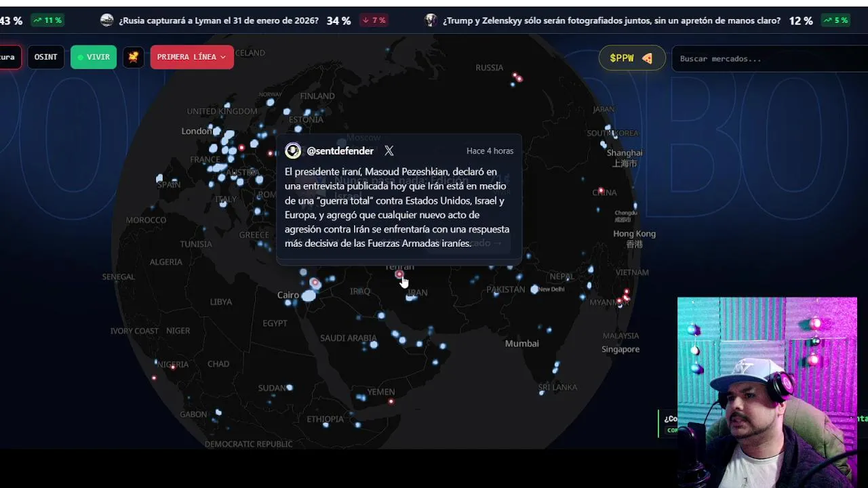The height and width of the screenshot is (488, 868).
Task: Toggle the VIVIR live indicator button
Action: (x=94, y=57)
